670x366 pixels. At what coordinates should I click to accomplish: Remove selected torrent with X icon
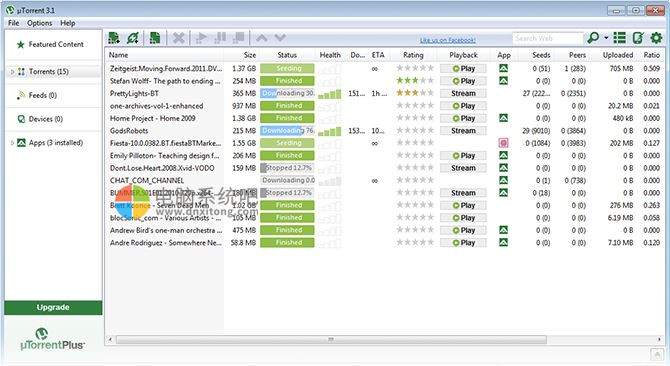(x=179, y=38)
